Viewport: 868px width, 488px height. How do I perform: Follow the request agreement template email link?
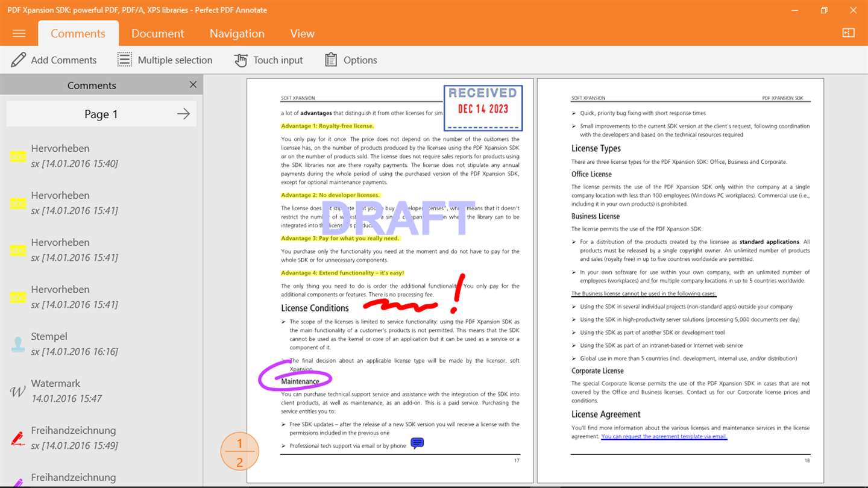pos(664,436)
